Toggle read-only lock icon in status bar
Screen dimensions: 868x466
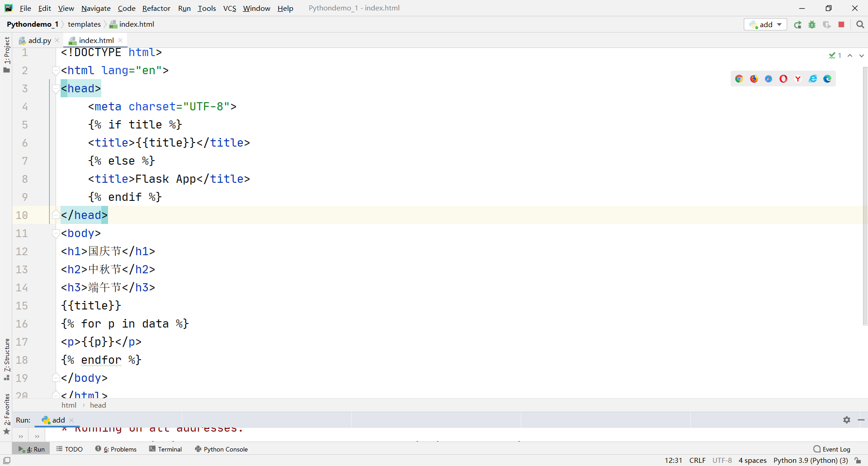tap(858, 461)
